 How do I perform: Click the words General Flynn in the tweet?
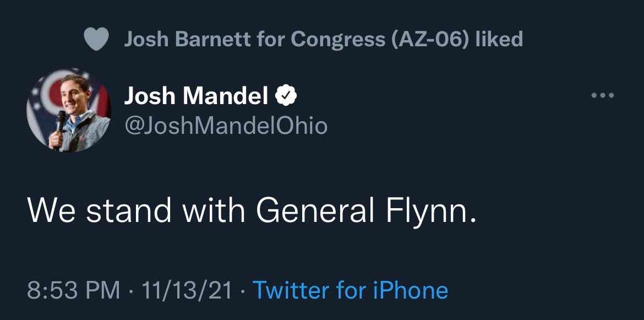coord(367,210)
